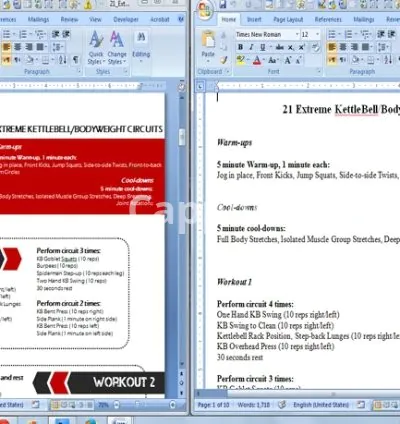Open the Office button in the right Word window
This screenshot has height=424, width=400.
[x=205, y=9]
